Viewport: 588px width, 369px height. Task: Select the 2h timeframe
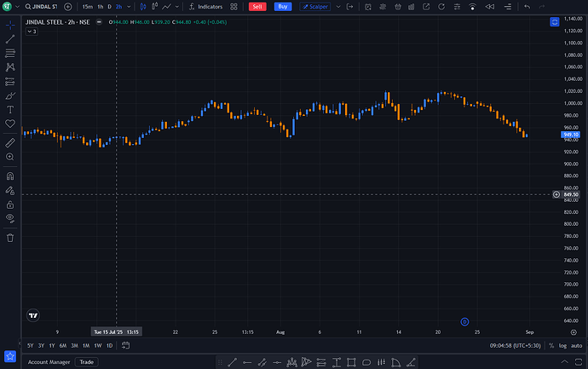pos(118,7)
